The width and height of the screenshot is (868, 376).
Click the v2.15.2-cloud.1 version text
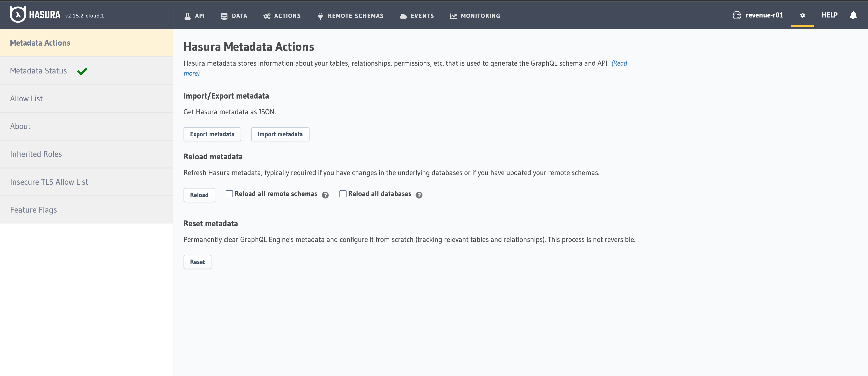point(85,16)
